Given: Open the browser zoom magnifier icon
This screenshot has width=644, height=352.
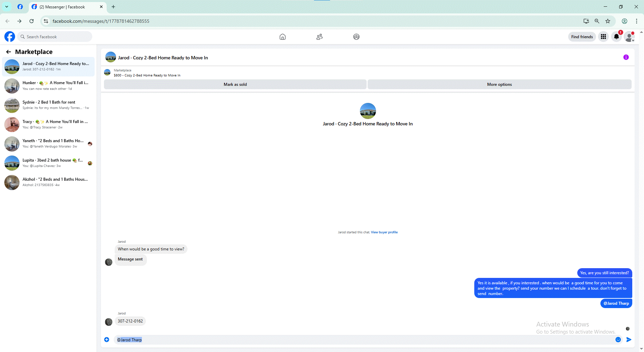Looking at the screenshot, I should point(597,21).
